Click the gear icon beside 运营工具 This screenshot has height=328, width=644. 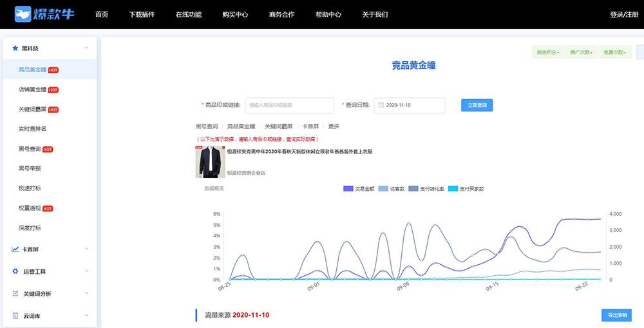[15, 271]
